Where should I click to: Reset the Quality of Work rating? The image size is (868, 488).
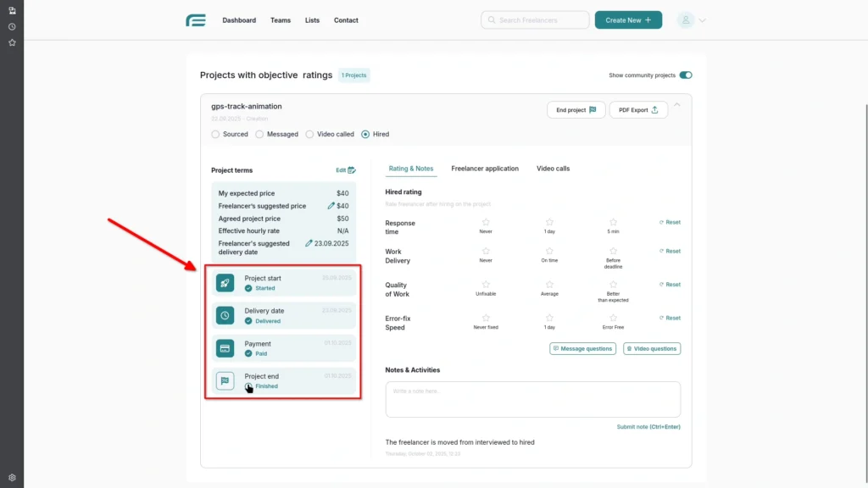[670, 285]
